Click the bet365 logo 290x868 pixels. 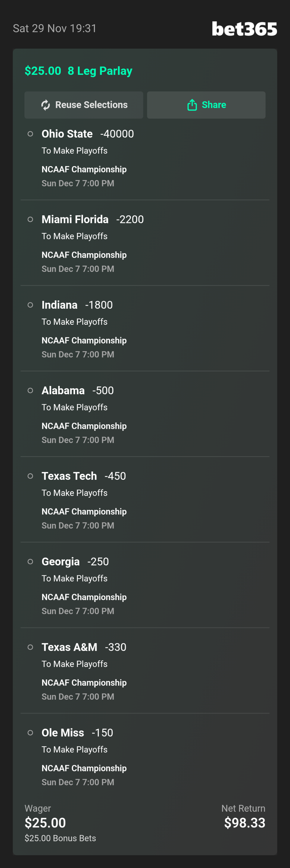click(244, 29)
